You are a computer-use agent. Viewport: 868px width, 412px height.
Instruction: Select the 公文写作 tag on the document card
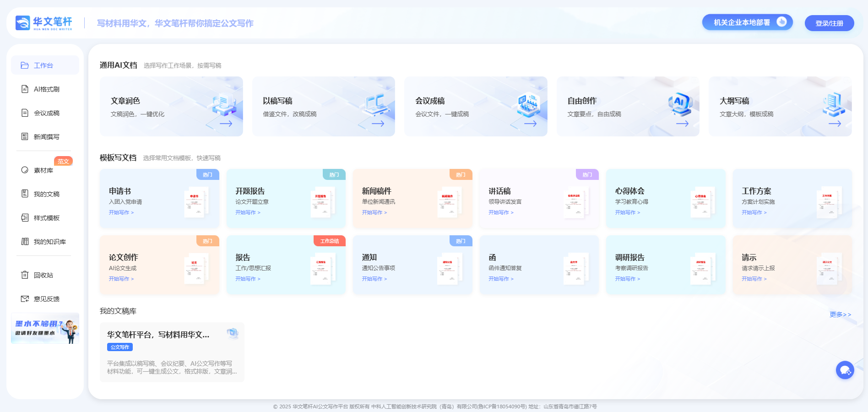pos(119,347)
